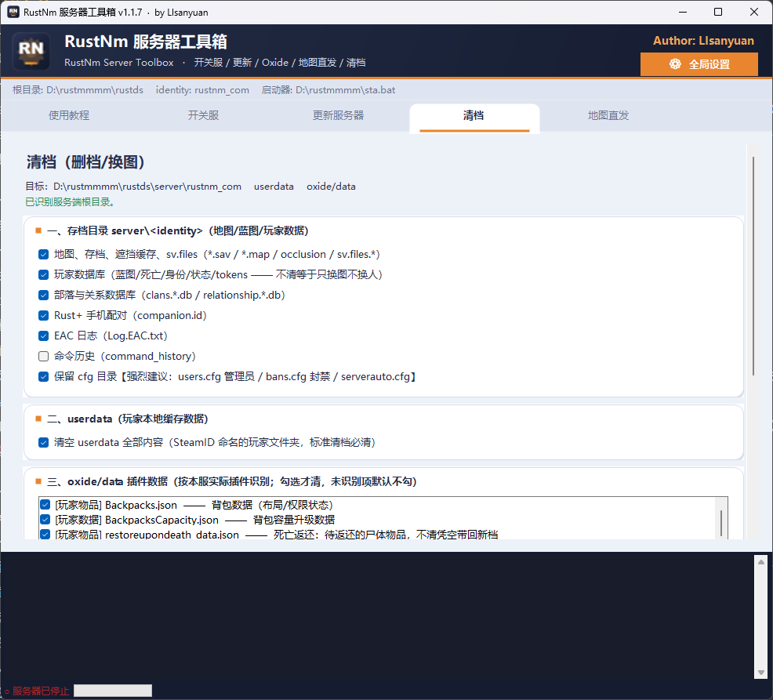Toggle BackpacksCapacity.json checkbox
The height and width of the screenshot is (700, 773).
click(45, 520)
